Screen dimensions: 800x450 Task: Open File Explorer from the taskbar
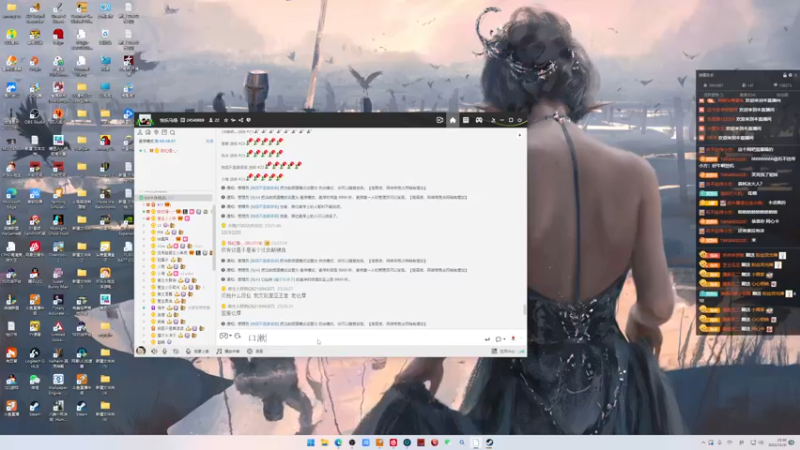324,442
